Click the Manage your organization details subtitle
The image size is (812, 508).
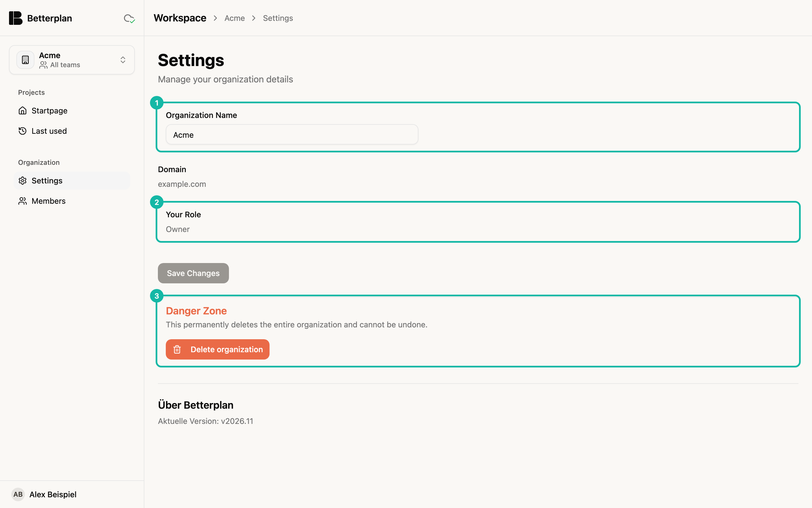[x=226, y=79]
